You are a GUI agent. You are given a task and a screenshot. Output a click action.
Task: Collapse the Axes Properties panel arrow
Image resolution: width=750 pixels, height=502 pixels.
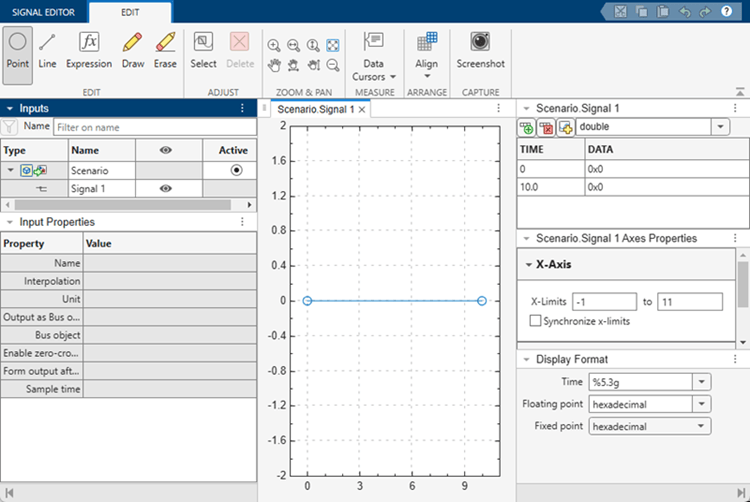(x=526, y=238)
